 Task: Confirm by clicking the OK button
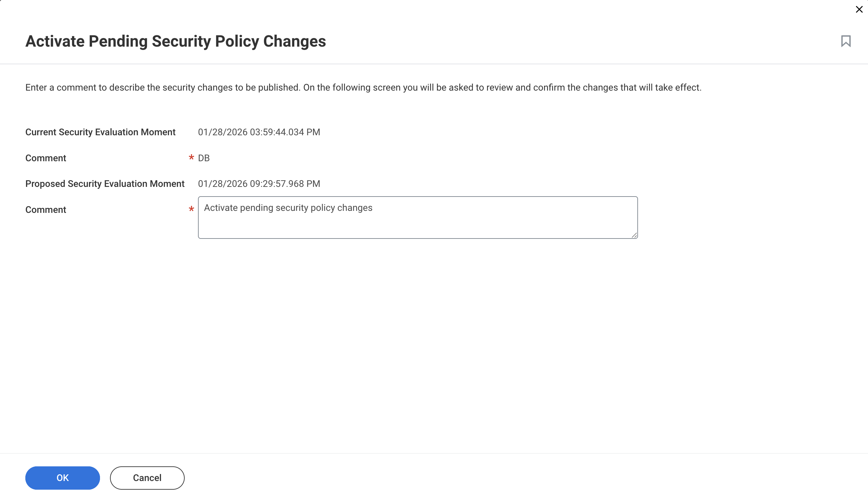click(62, 478)
